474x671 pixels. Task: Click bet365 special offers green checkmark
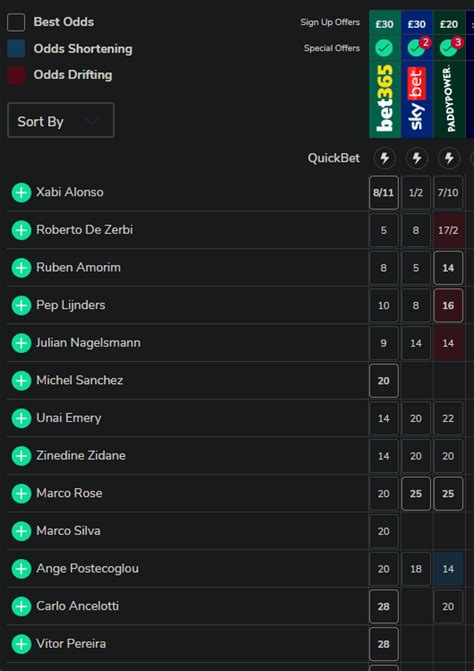click(x=384, y=48)
